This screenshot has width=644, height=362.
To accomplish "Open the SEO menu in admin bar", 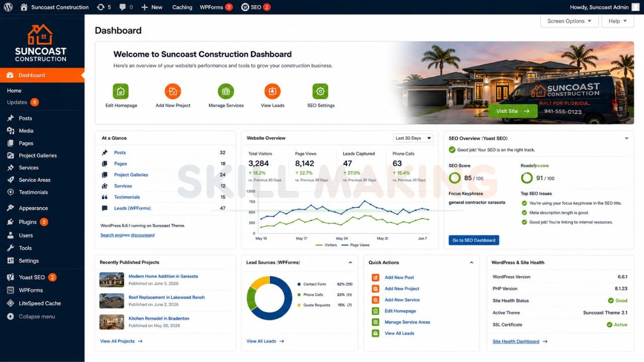I will (256, 7).
